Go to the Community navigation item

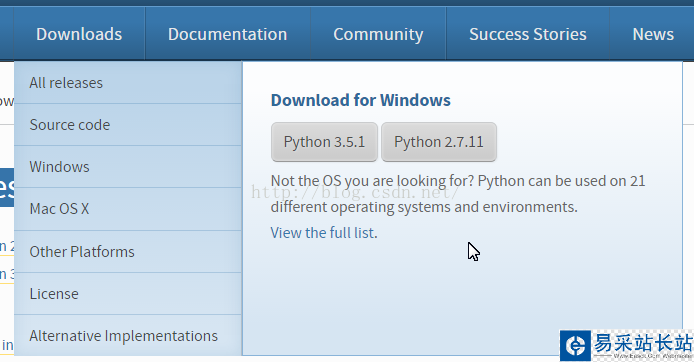click(x=378, y=34)
